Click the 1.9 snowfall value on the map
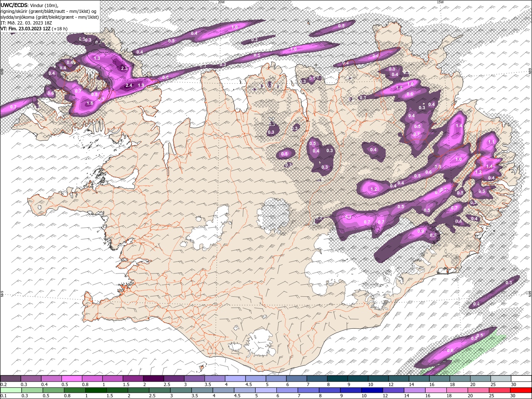The image size is (532, 399). tap(141, 85)
